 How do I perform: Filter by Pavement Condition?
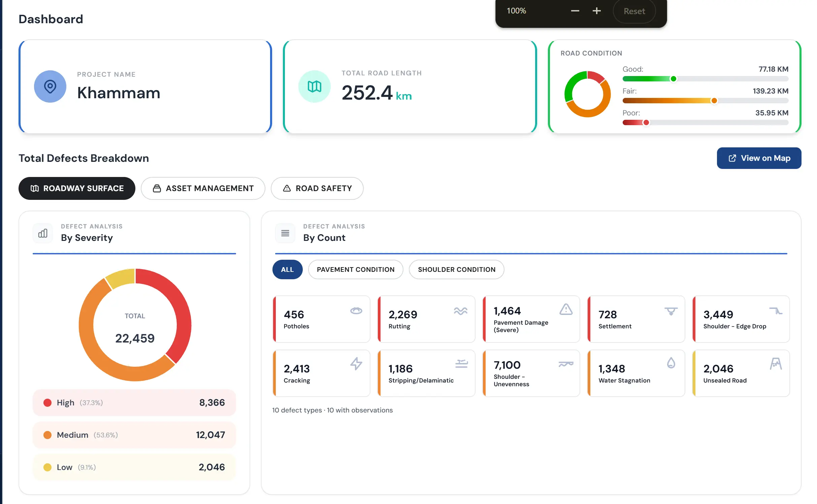(356, 269)
